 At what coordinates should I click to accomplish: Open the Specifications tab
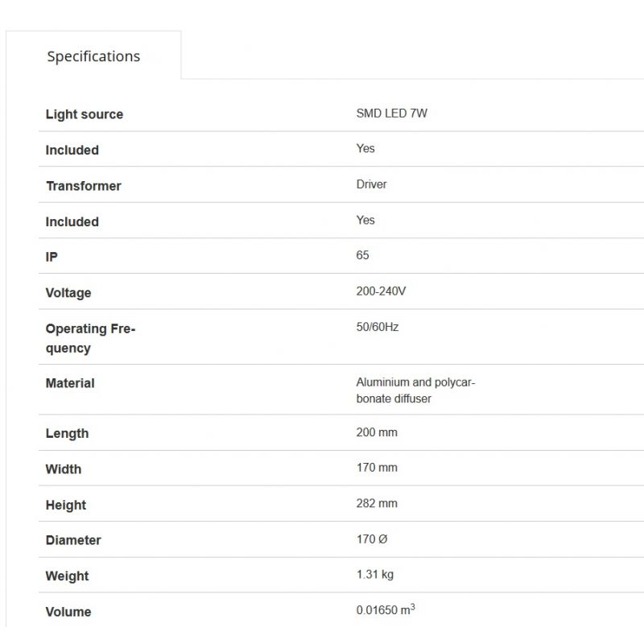[93, 56]
